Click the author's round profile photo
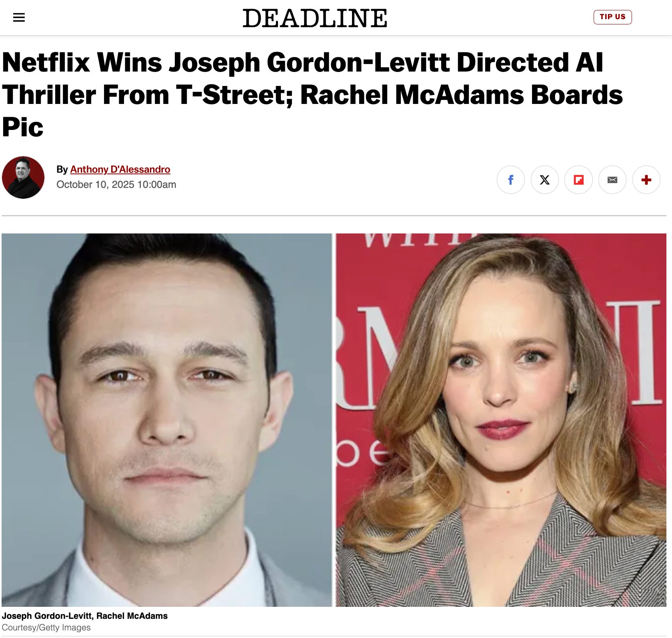 click(23, 177)
